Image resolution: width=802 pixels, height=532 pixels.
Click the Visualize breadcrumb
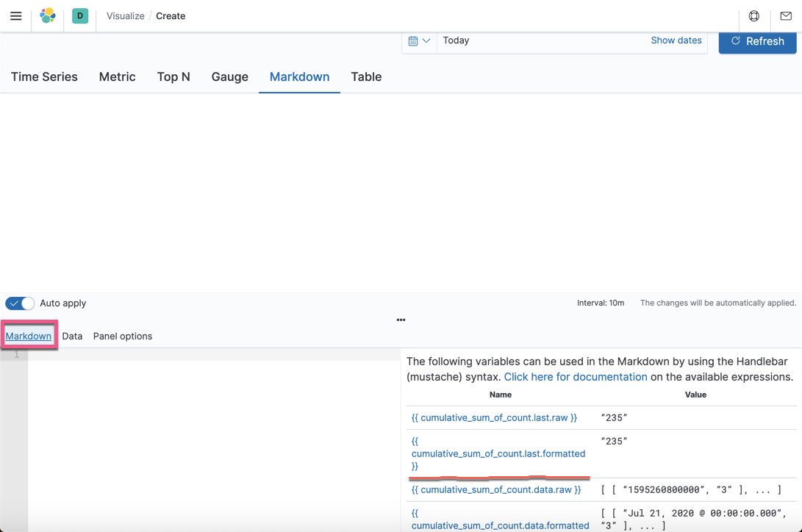(x=125, y=15)
